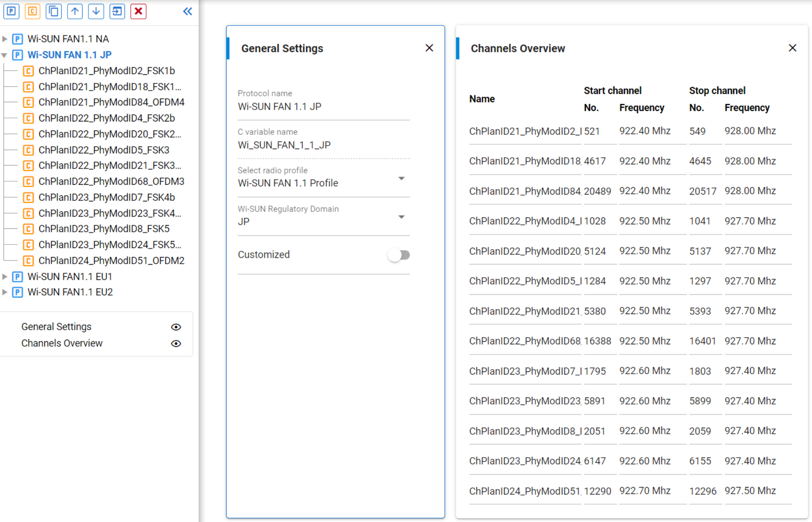Screen dimensions: 812x522
Task: Click the Stop channel column header
Action: (x=717, y=91)
